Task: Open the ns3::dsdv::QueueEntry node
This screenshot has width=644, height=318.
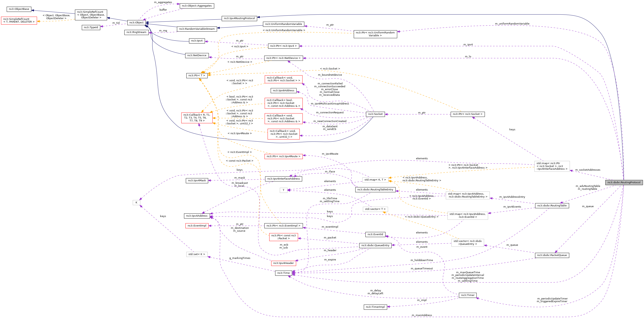Action: point(375,245)
